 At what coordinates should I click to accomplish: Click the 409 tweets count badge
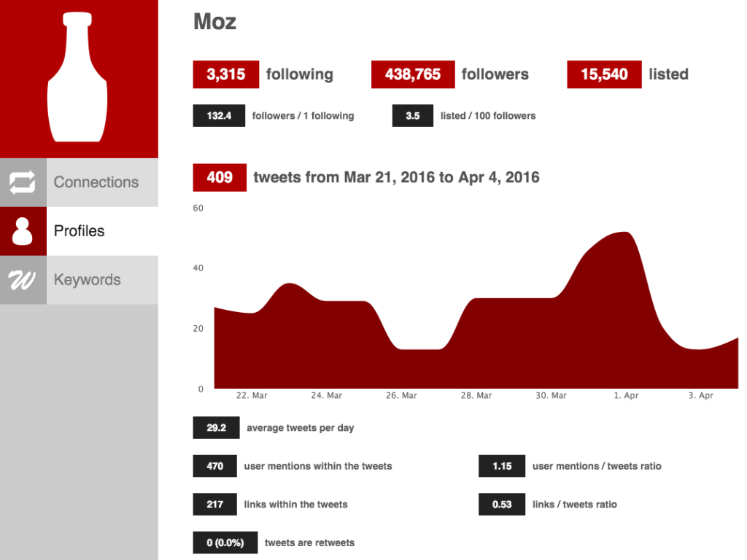coord(220,178)
